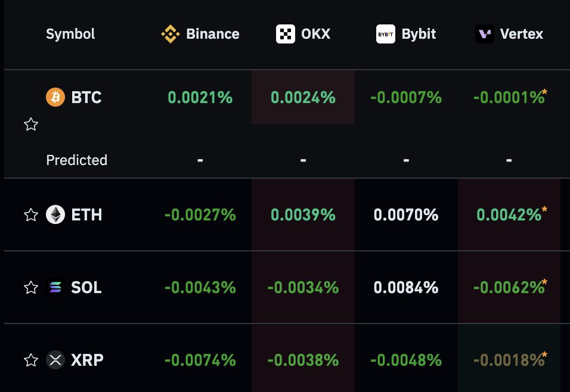The width and height of the screenshot is (570, 392).
Task: Star the XRP row as favorite
Action: click(x=31, y=360)
